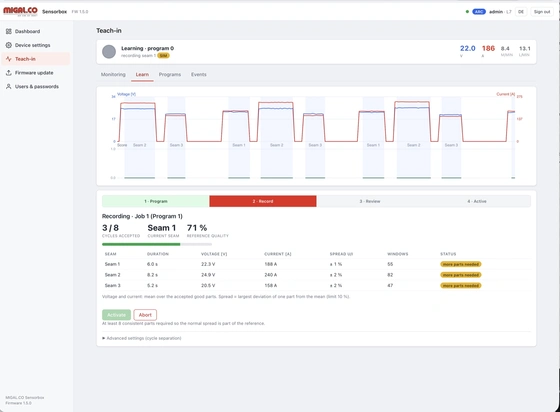The height and width of the screenshot is (412, 560).
Task: Click Seam 1 'more parts needed' badge
Action: point(461,264)
